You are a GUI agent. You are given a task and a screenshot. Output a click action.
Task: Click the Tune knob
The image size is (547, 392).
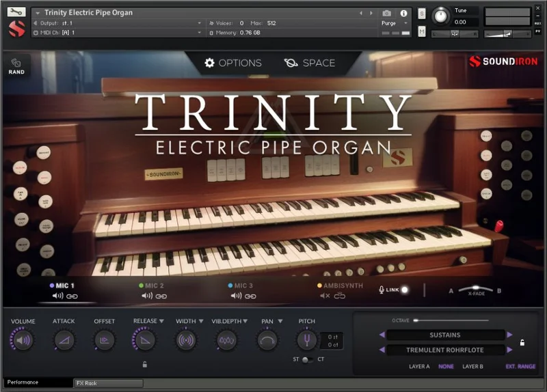point(440,16)
